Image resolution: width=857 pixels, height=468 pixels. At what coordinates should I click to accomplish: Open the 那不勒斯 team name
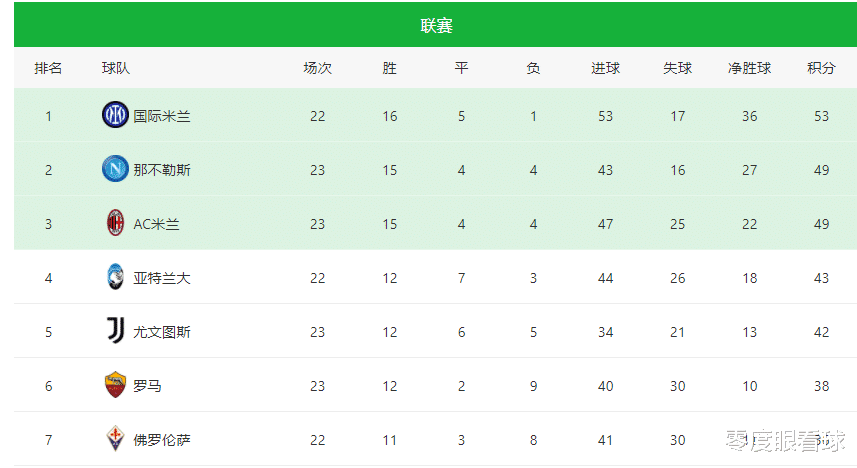[162, 170]
